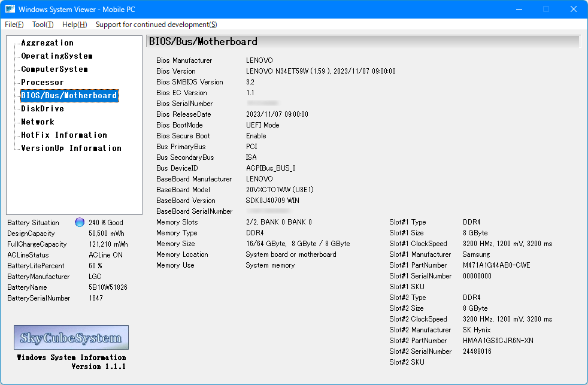
Task: Click the Memory Type DDR4 value
Action: 254,233
